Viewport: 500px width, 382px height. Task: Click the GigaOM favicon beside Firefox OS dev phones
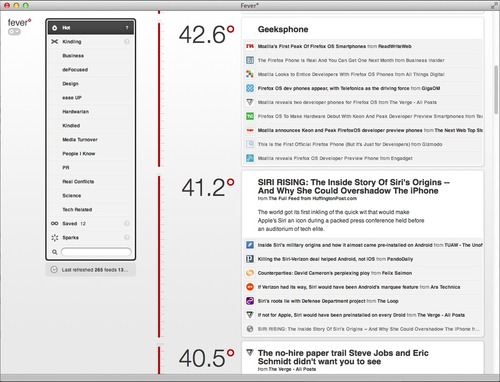[250, 88]
